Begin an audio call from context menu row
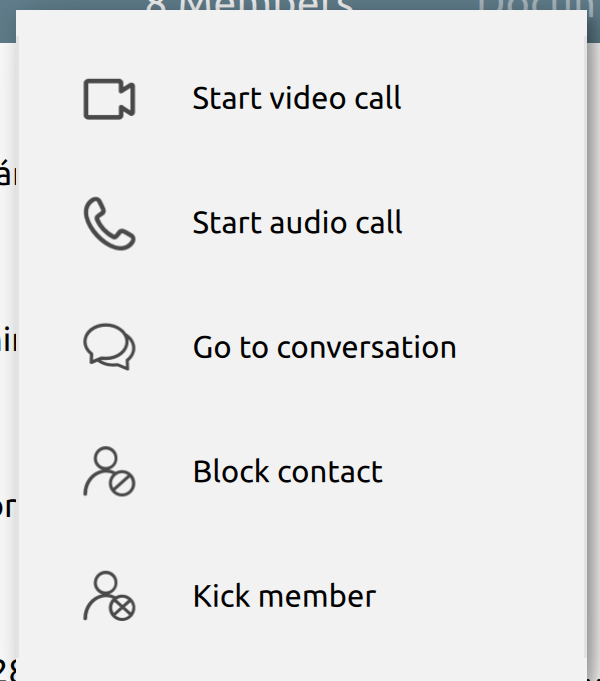This screenshot has height=681, width=600. [303, 223]
